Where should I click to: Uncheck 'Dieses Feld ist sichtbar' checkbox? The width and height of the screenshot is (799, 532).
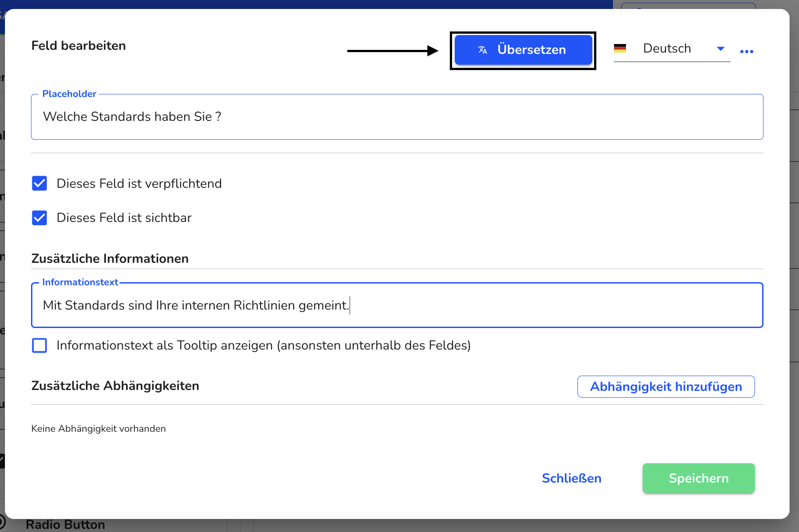(40, 218)
